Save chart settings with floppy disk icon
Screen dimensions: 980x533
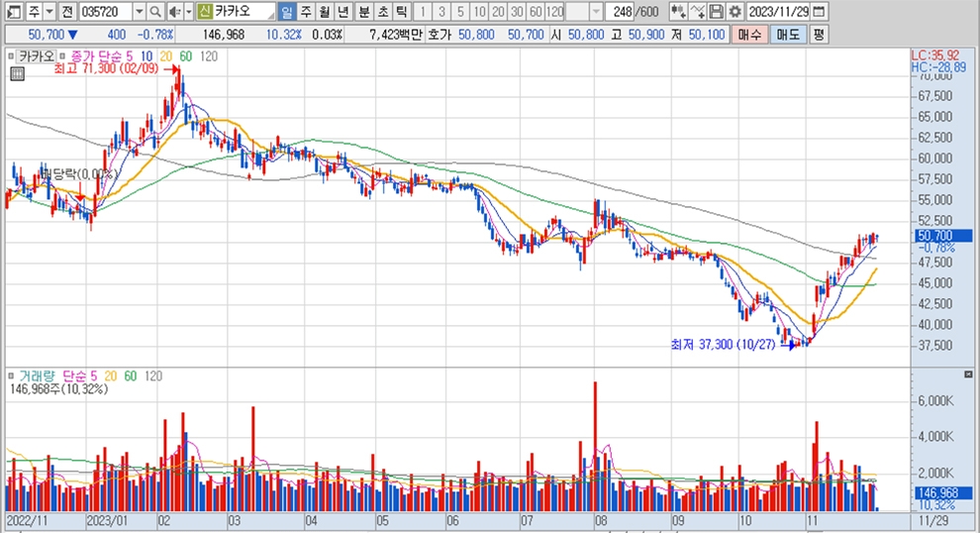717,11
